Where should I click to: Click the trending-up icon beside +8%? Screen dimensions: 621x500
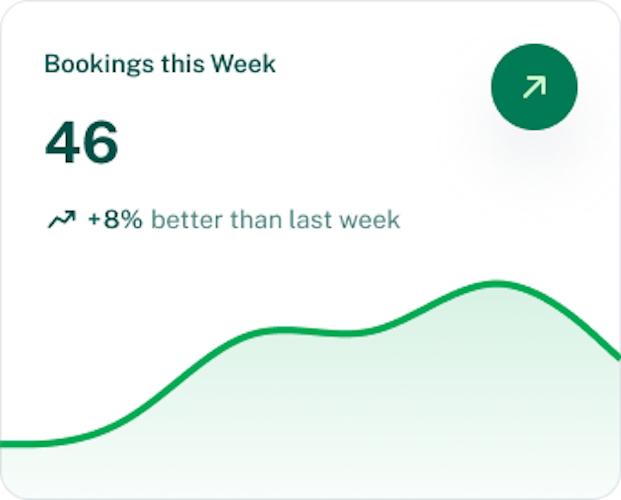click(62, 219)
